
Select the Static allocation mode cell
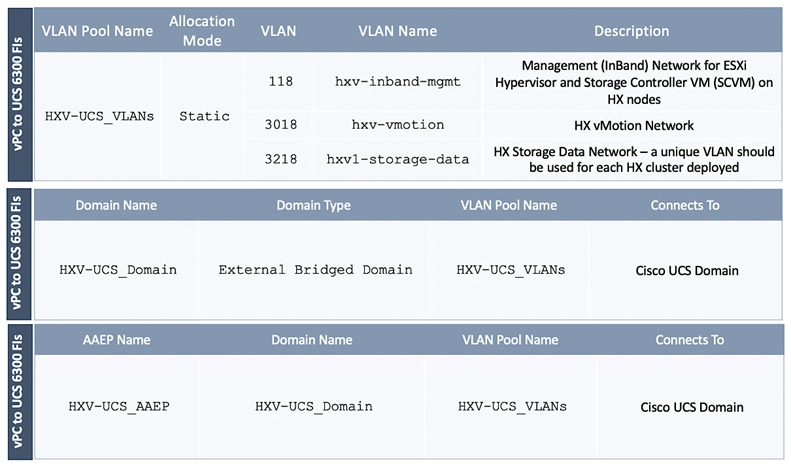click(204, 116)
